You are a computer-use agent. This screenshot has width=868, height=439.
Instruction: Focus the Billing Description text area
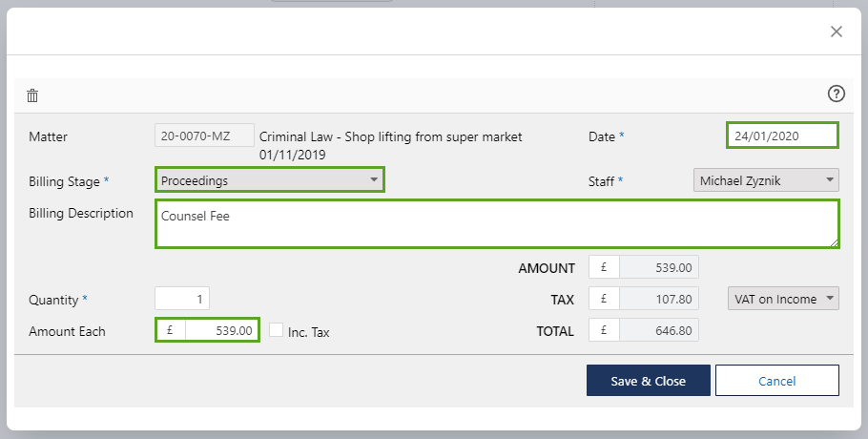(x=496, y=224)
